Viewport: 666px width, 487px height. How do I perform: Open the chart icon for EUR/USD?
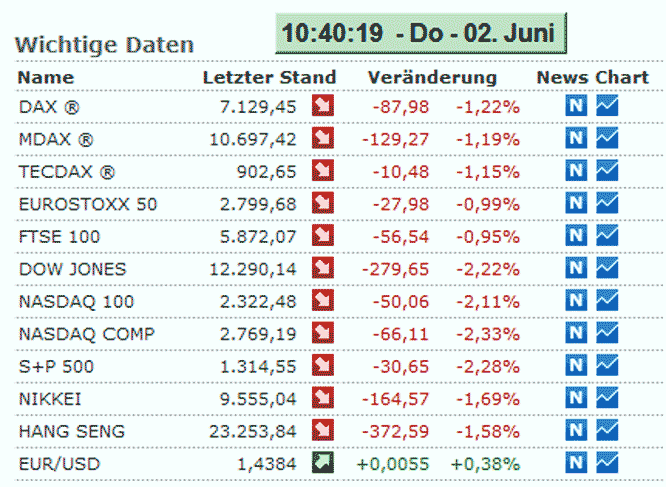pyautogui.click(x=607, y=464)
